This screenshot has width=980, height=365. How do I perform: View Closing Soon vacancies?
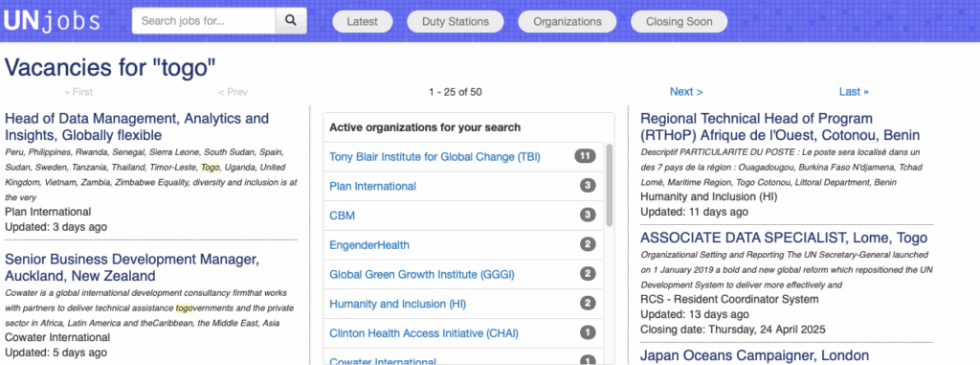click(x=679, y=21)
